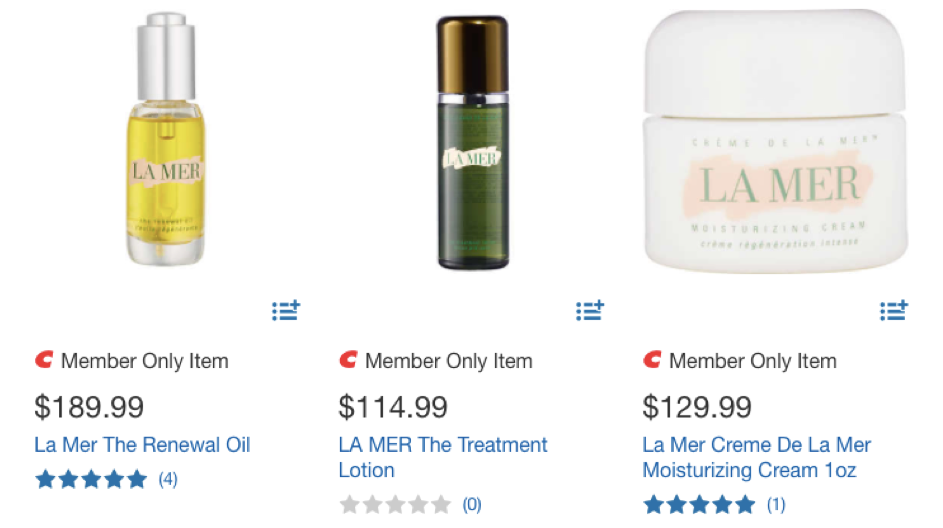
Task: Click the Treatment Lotion empty star rating
Action: (x=395, y=504)
